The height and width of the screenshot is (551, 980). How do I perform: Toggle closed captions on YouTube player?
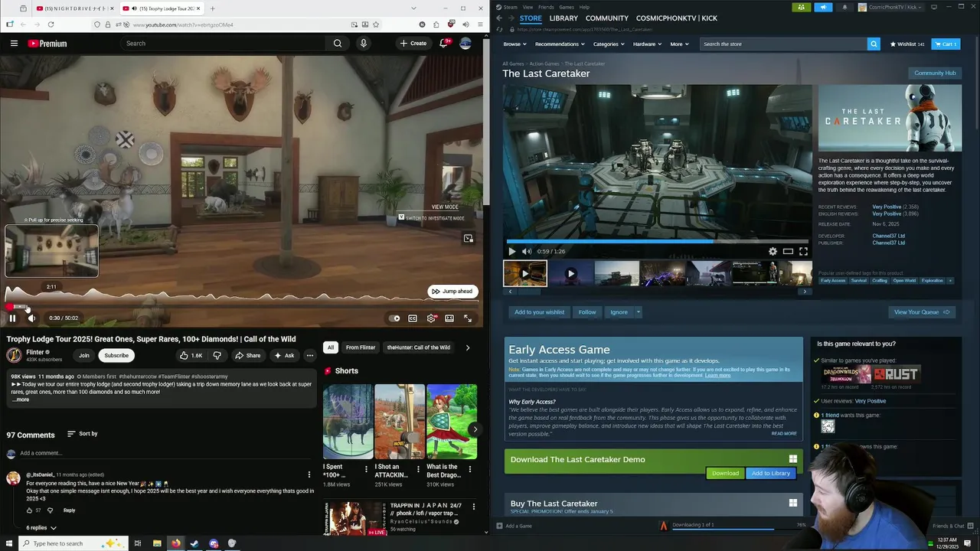click(x=413, y=318)
